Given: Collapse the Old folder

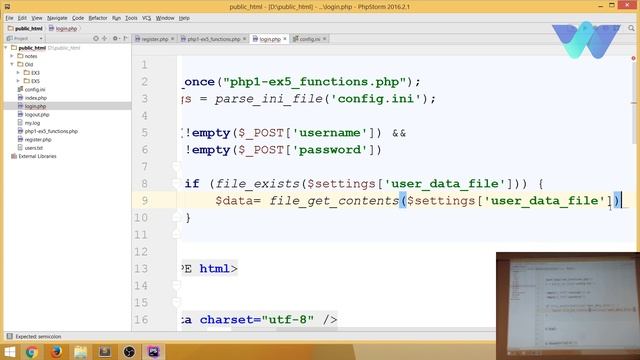Looking at the screenshot, I should [12, 64].
